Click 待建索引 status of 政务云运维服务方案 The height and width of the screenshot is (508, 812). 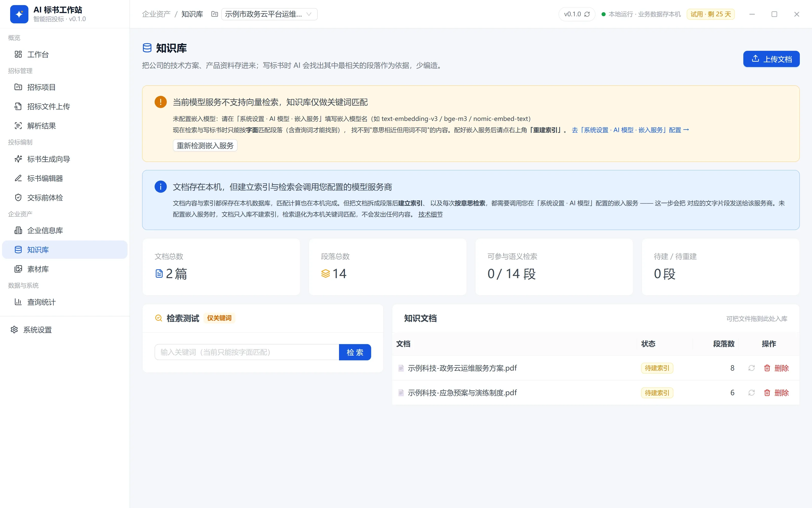(x=657, y=368)
